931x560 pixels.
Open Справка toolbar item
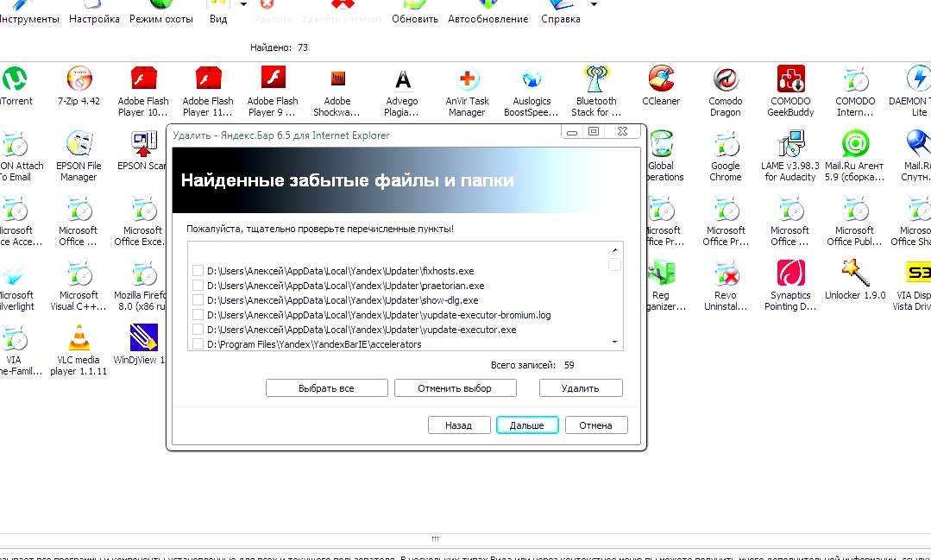coord(561,13)
